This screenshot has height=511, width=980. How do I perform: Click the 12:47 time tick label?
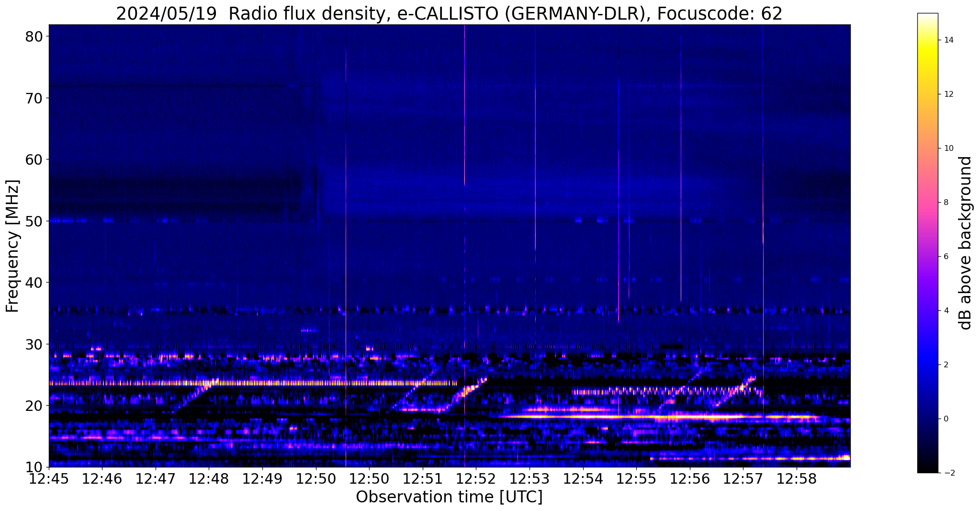156,479
